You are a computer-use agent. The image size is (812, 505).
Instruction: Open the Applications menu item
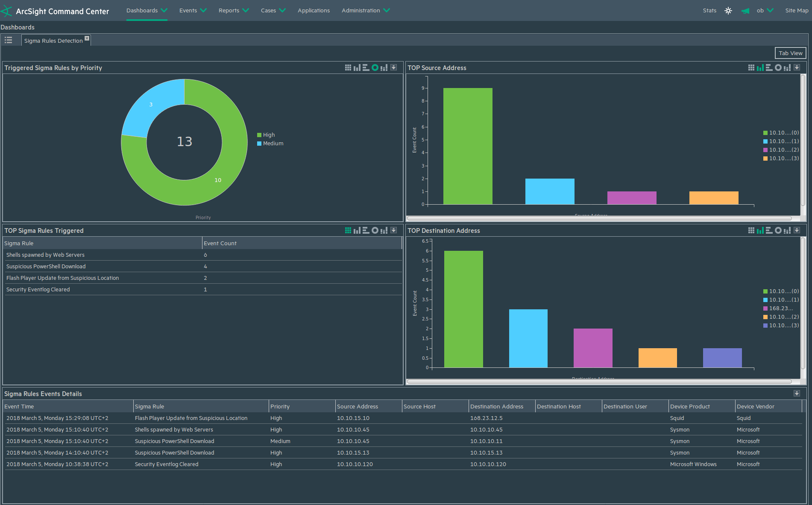pyautogui.click(x=314, y=10)
